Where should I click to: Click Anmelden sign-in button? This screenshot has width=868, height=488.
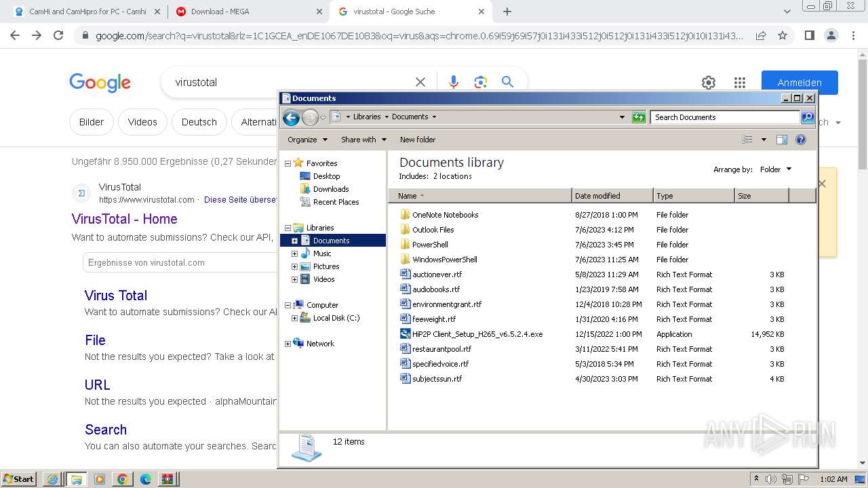click(x=800, y=83)
